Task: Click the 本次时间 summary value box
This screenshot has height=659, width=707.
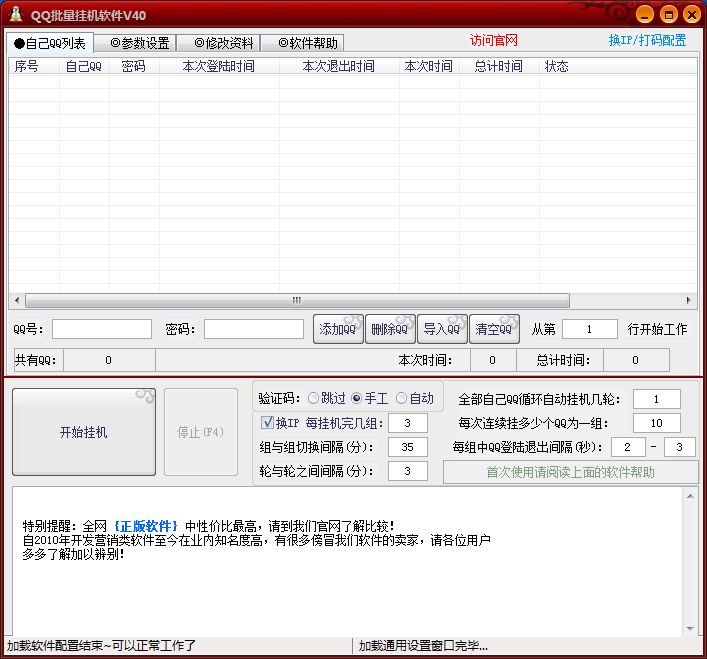Action: click(x=493, y=360)
